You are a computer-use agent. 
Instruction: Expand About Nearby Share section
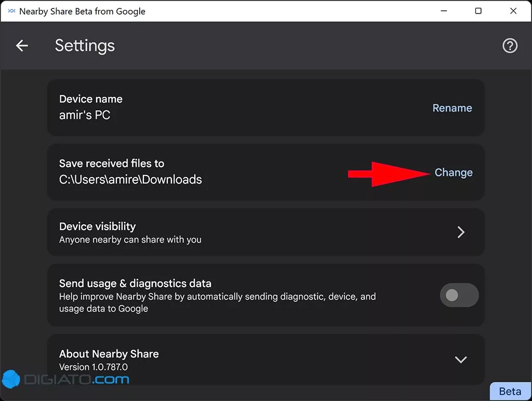[x=460, y=359]
